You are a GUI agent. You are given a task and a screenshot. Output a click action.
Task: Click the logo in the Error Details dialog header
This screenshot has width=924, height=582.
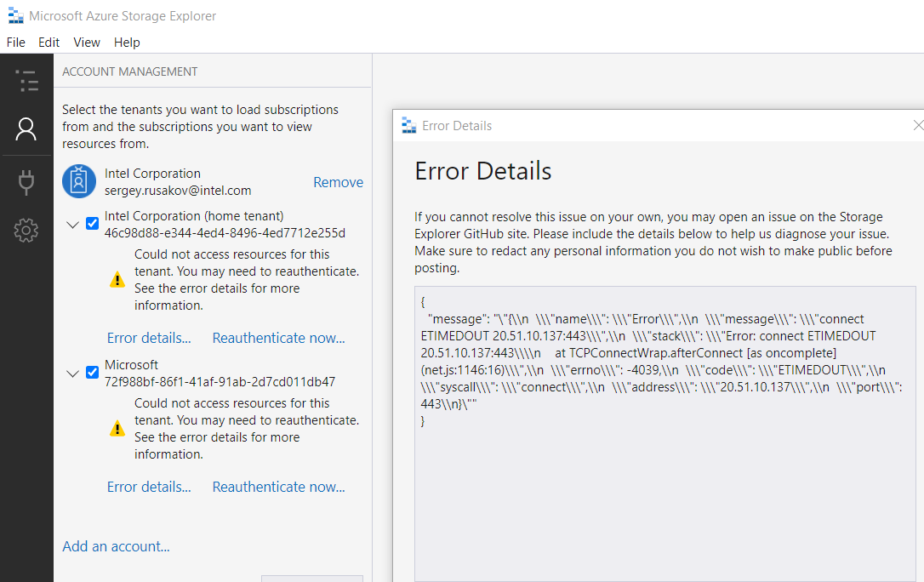(410, 125)
